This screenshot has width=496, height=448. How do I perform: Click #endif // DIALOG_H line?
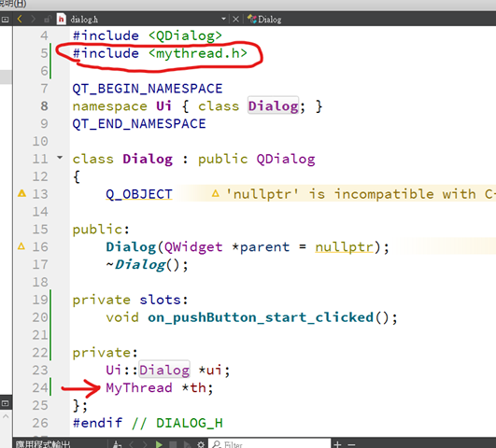(148, 423)
